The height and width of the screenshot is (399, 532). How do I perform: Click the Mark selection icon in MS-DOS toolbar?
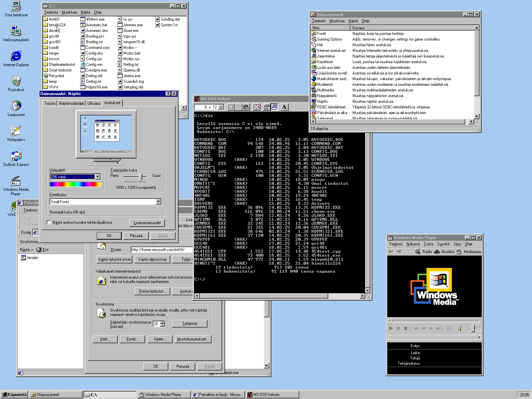click(x=231, y=107)
